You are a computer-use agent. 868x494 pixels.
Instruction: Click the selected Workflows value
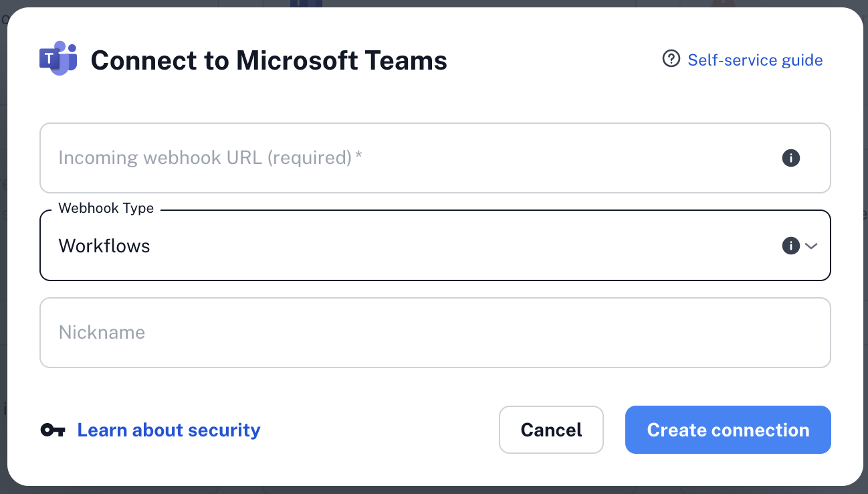[x=104, y=246]
